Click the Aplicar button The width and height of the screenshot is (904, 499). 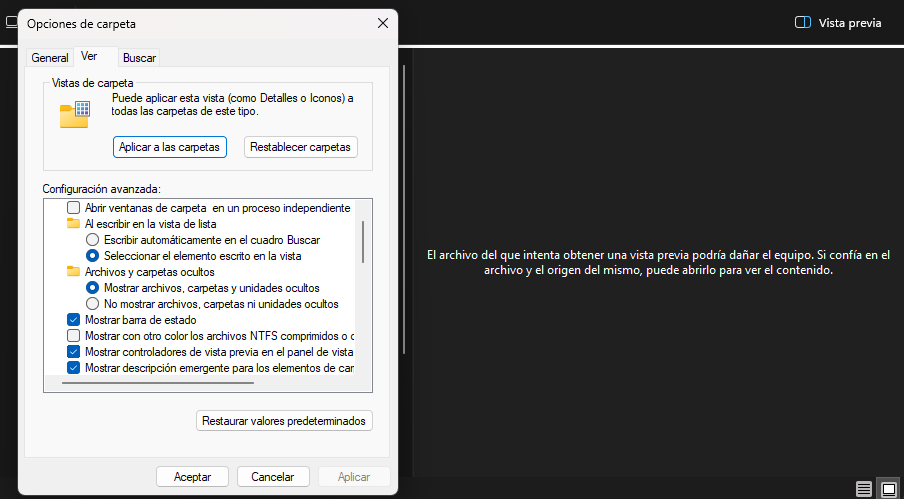[x=354, y=477]
